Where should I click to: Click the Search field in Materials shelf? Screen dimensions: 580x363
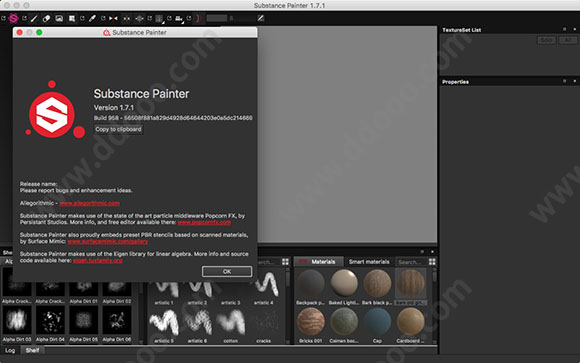411,262
